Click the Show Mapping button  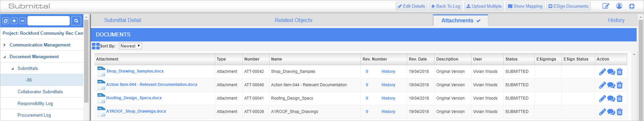pos(525,6)
